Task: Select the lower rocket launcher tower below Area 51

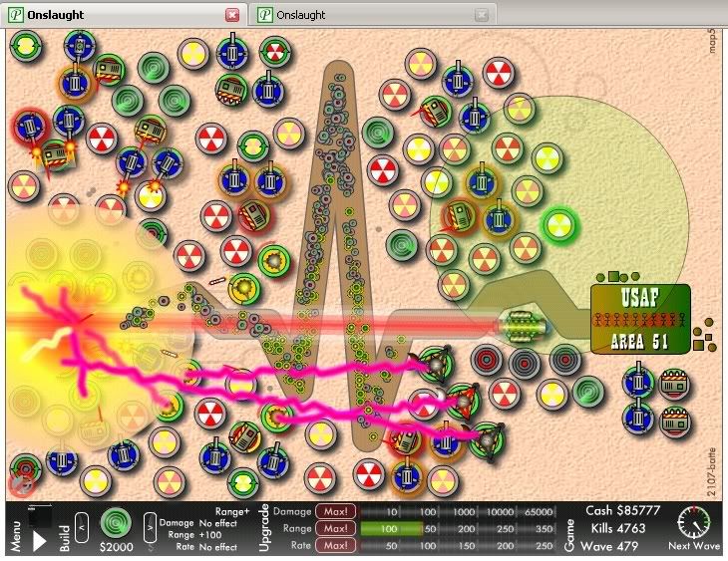Action: [x=674, y=421]
